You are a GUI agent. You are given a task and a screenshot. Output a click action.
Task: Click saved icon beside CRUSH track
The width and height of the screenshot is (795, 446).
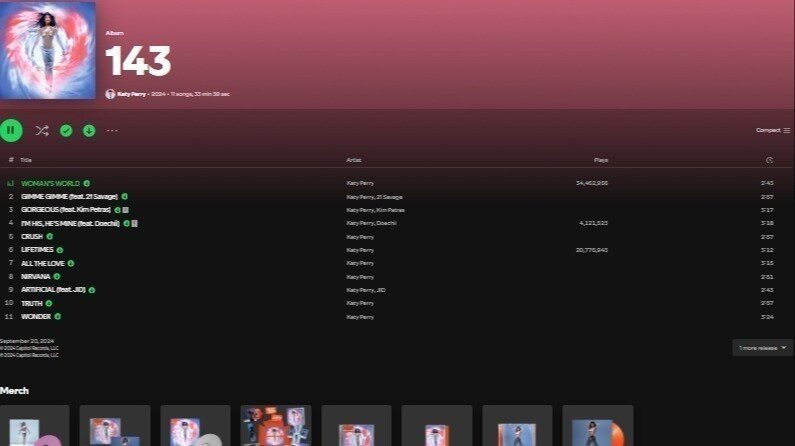pyautogui.click(x=50, y=237)
